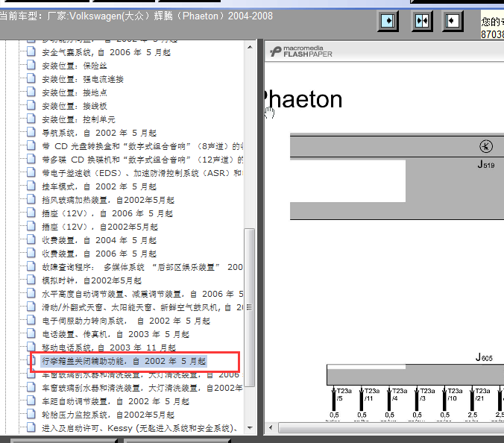The height and width of the screenshot is (443, 504).
Task: Click the expand-left panel arrow button
Action: click(x=453, y=21)
